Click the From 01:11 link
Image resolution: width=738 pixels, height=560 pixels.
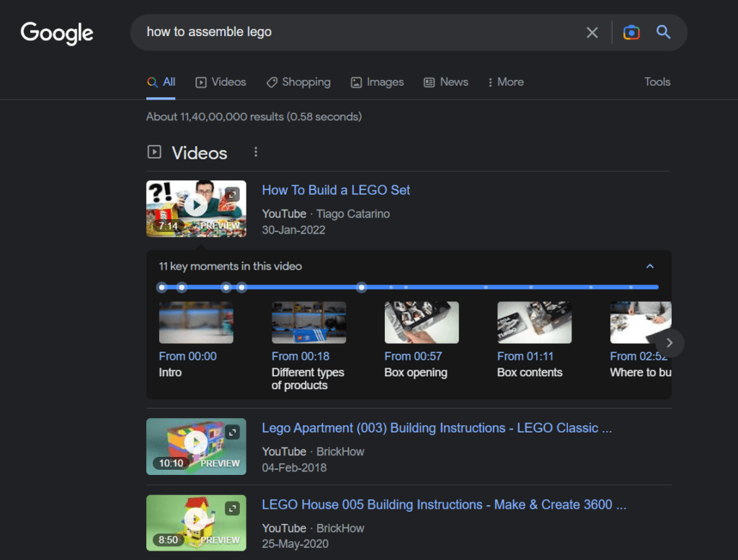click(525, 356)
